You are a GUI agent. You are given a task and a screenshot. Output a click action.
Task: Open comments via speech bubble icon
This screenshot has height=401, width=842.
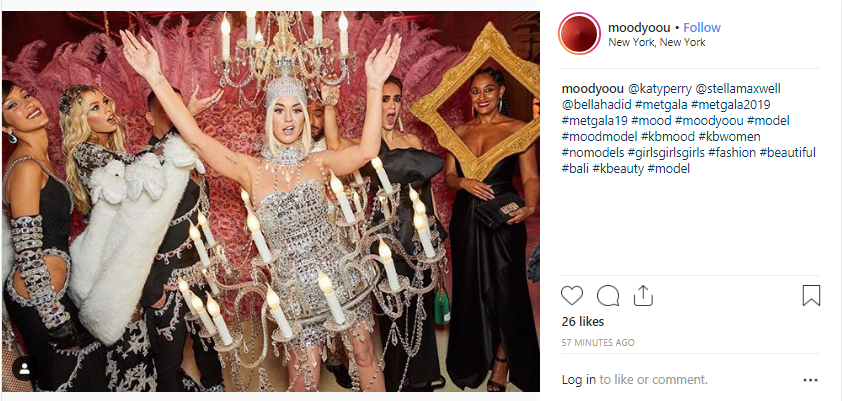(608, 295)
